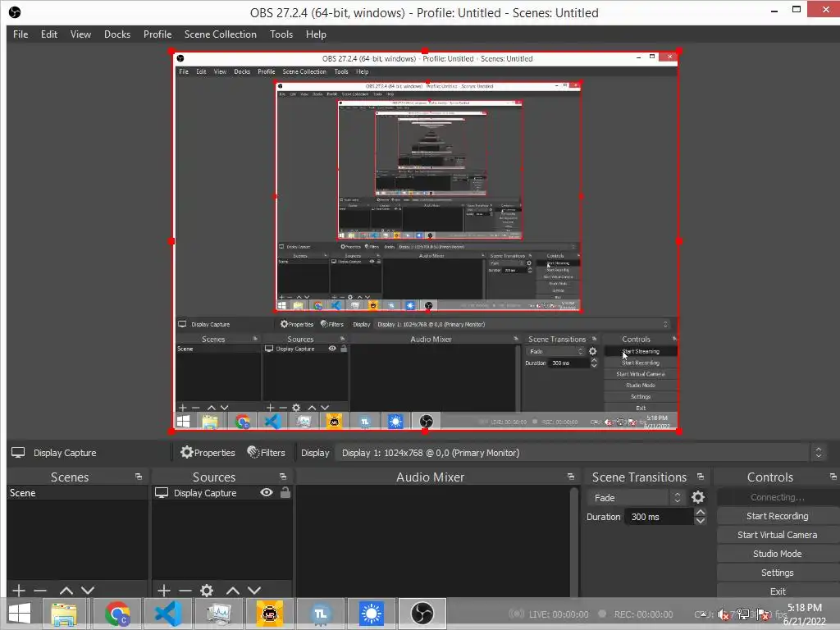Pop out the Scene Transitions dock
Screen dimensions: 840x630
tap(701, 477)
